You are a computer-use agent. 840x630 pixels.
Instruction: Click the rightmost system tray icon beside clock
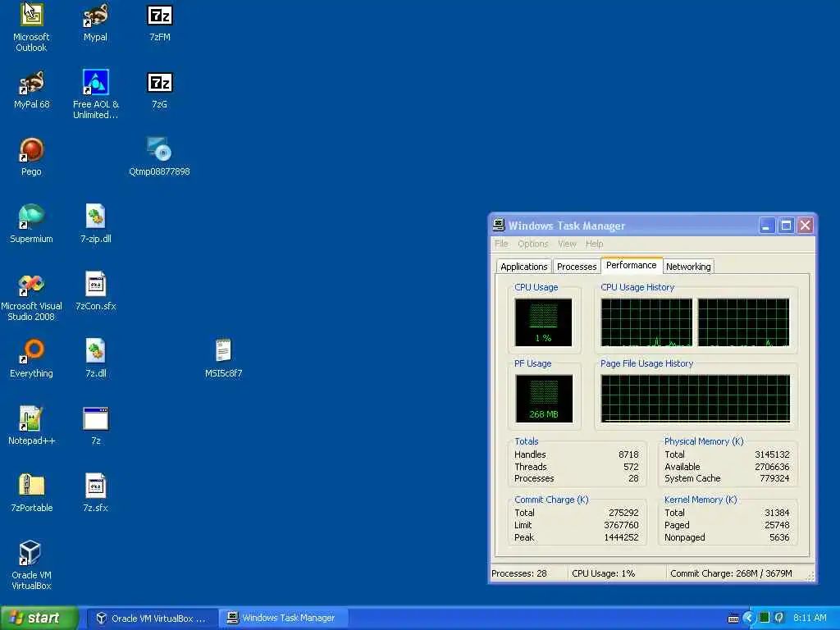click(x=779, y=618)
